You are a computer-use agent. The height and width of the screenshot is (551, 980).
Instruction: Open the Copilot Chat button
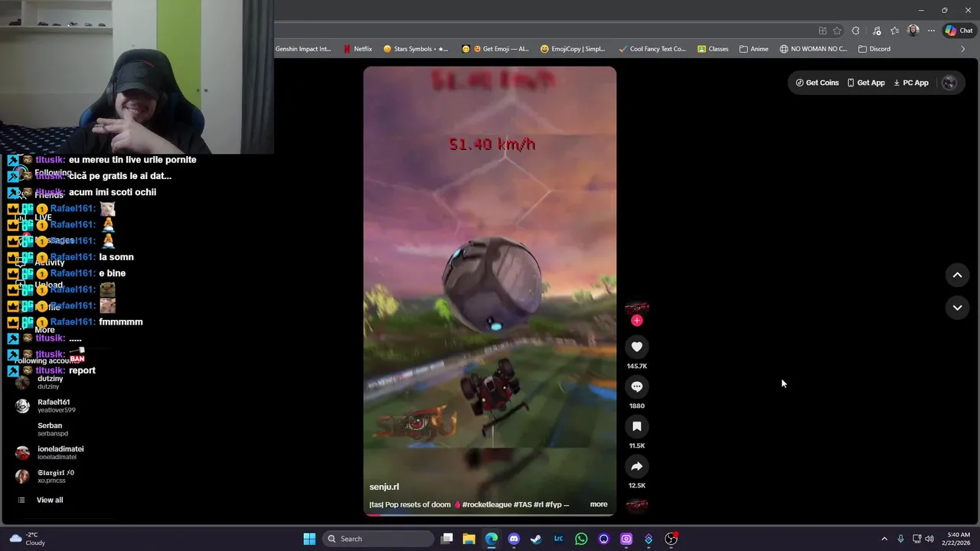959,31
